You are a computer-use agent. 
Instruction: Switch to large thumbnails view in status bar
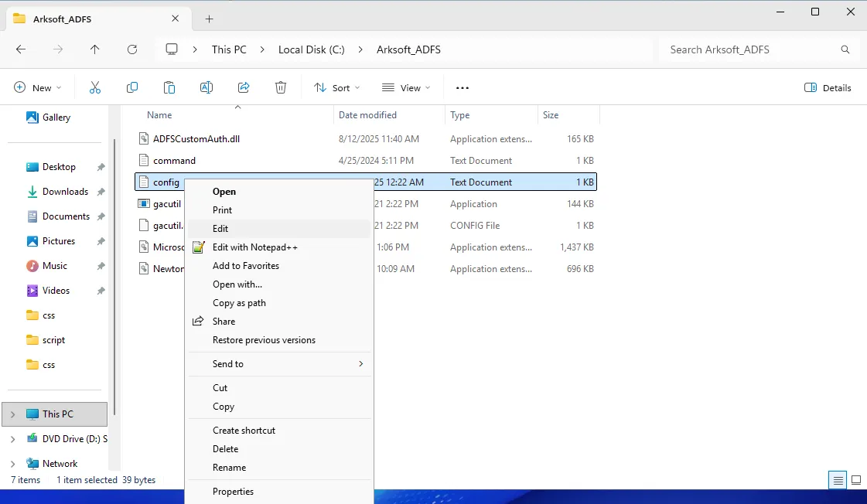[x=856, y=480]
